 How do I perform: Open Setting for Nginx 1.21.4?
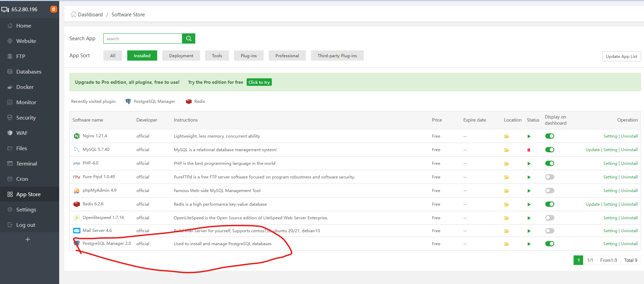610,136
